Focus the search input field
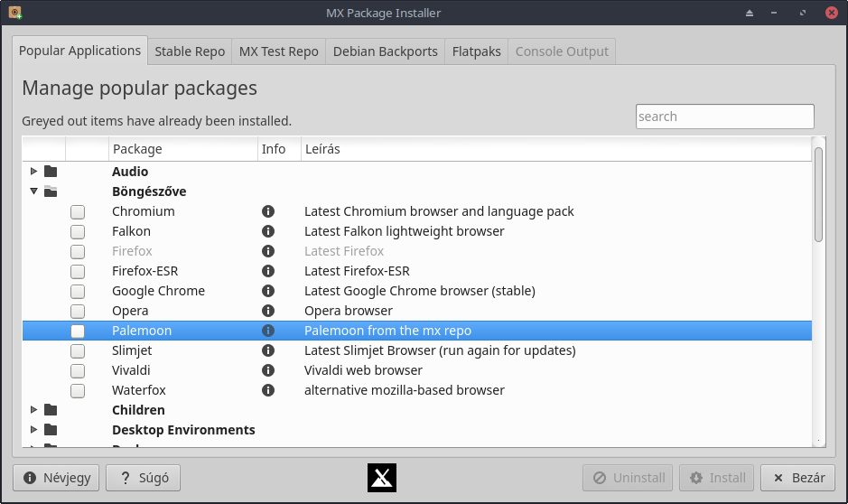The image size is (848, 504). pyautogui.click(x=724, y=117)
